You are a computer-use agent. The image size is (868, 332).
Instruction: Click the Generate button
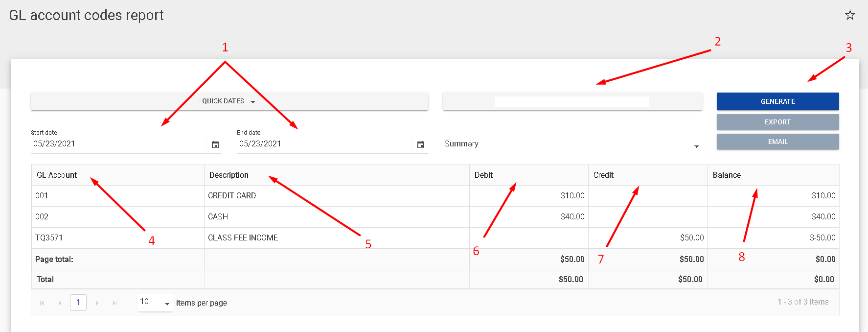tap(777, 101)
